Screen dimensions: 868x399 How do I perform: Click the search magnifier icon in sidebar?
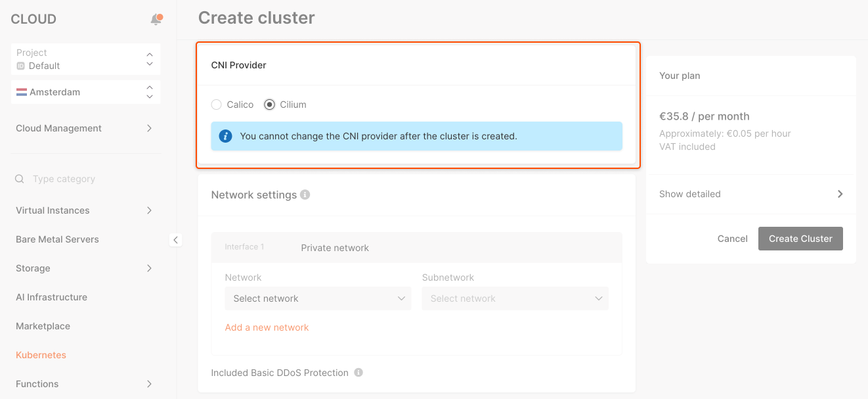(20, 179)
